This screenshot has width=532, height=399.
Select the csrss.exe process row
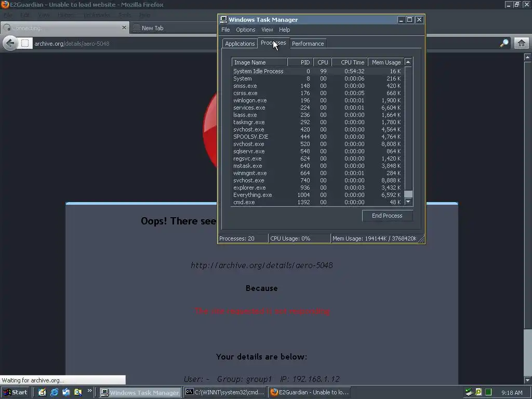click(317, 93)
